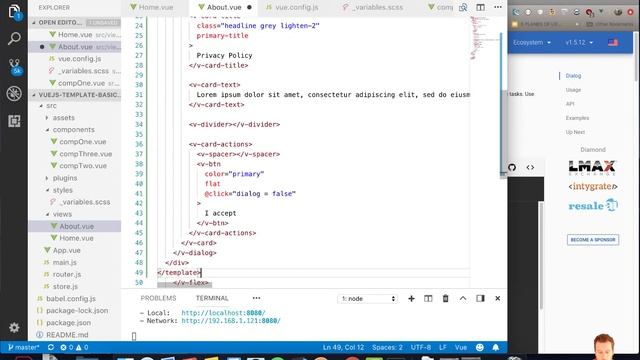Click the Examples link in browser contents

click(577, 118)
